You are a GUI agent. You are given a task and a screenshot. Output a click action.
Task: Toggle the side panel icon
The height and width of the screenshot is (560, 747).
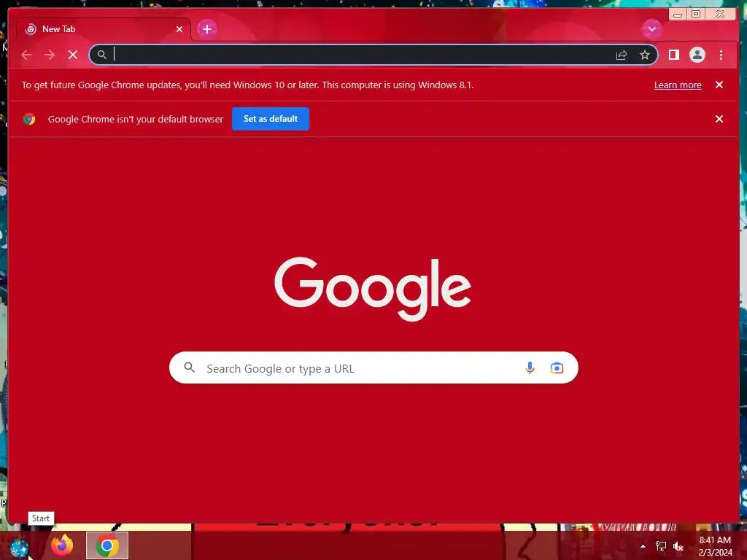click(x=673, y=55)
